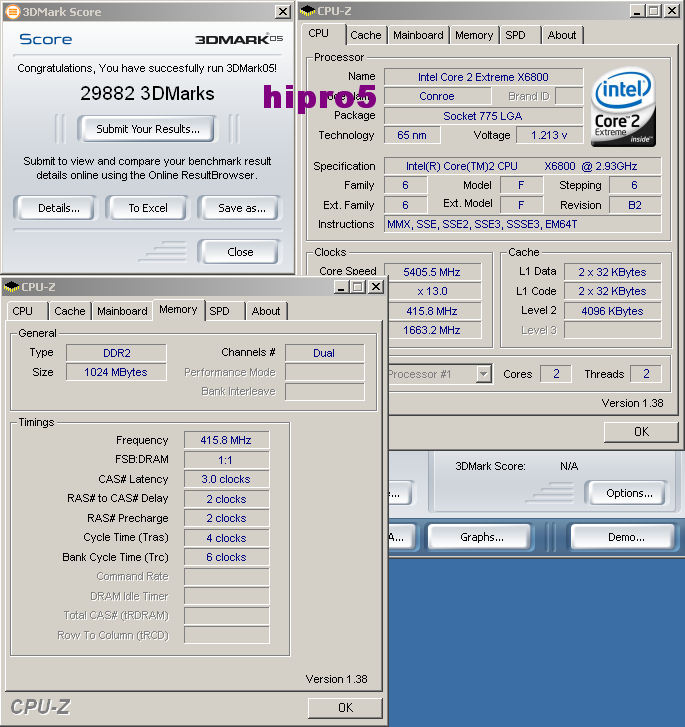Minimize the front CPU-Z Memory window
Screen dimensions: 685x727
(341, 287)
